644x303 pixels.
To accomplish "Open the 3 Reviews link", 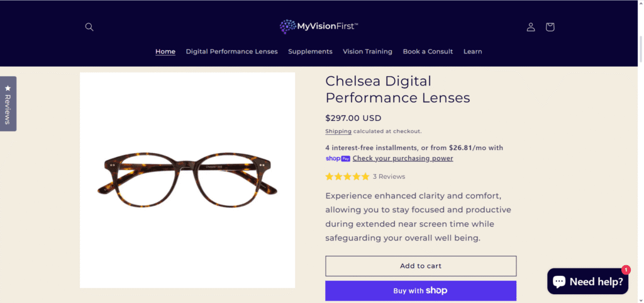I will 389,176.
